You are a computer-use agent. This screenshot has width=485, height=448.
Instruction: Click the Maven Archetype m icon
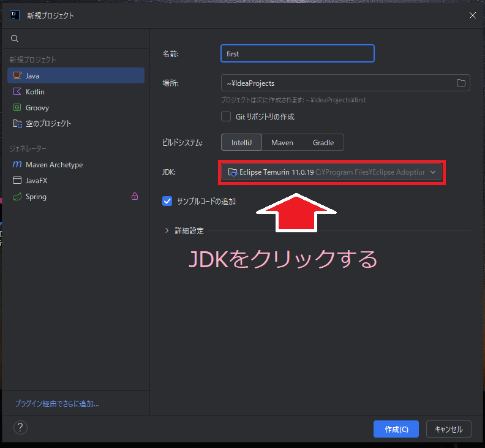[17, 164]
